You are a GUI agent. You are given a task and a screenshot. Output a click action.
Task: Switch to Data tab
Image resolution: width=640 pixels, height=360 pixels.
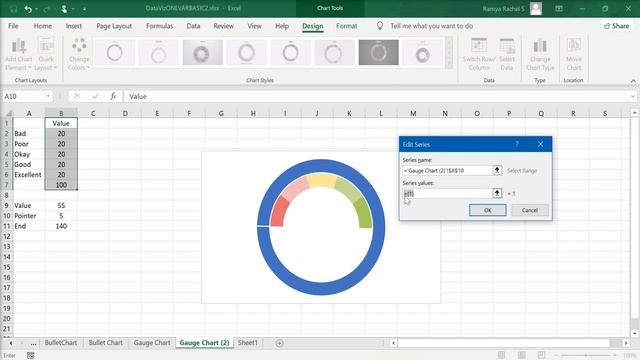click(x=193, y=26)
